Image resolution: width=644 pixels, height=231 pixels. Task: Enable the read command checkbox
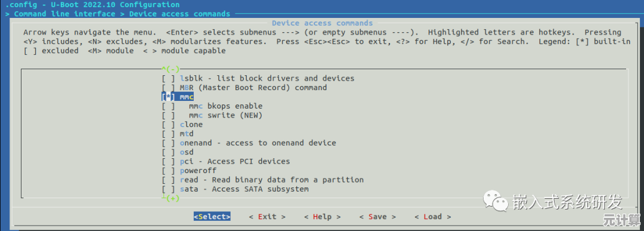point(168,180)
